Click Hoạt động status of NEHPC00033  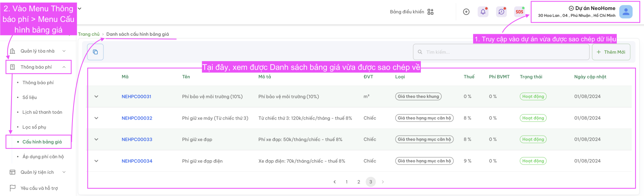[x=533, y=139]
